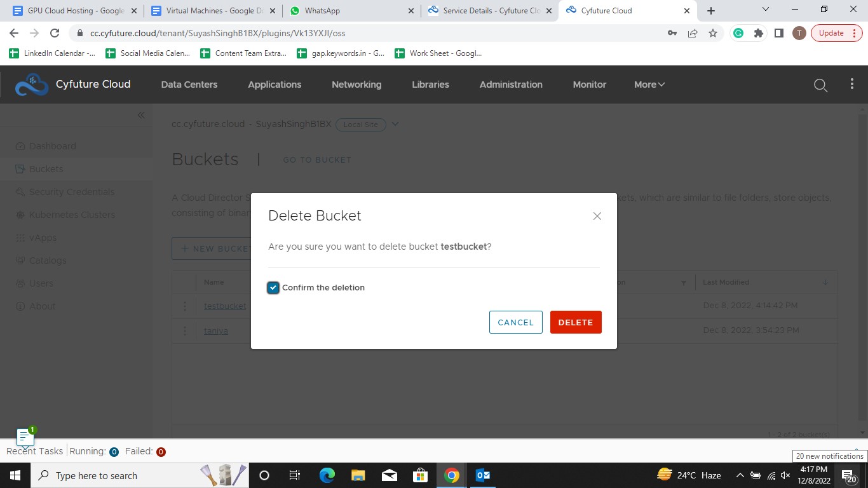The width and height of the screenshot is (868, 488).
Task: Click CANCEL in the Delete Bucket dialog
Action: point(515,322)
